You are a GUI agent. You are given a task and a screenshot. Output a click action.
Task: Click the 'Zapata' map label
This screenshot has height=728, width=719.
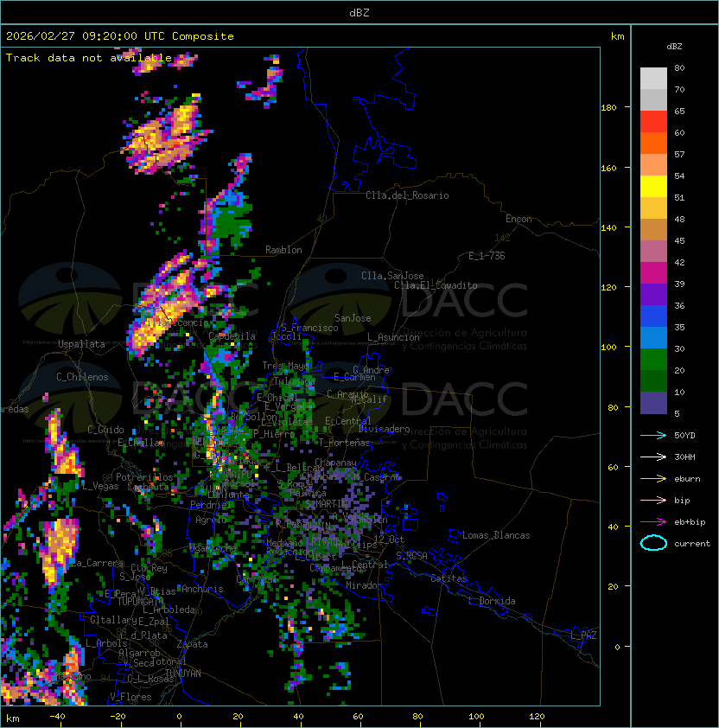192,644
